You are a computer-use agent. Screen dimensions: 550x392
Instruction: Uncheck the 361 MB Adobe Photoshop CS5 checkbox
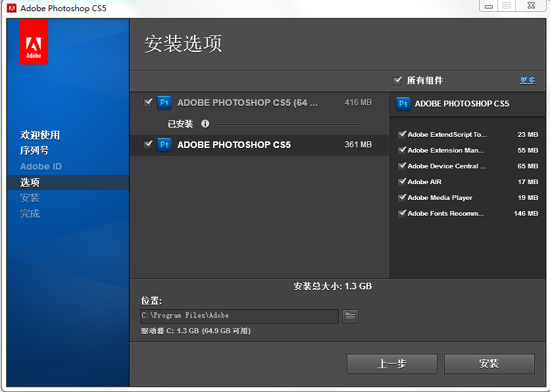[148, 145]
